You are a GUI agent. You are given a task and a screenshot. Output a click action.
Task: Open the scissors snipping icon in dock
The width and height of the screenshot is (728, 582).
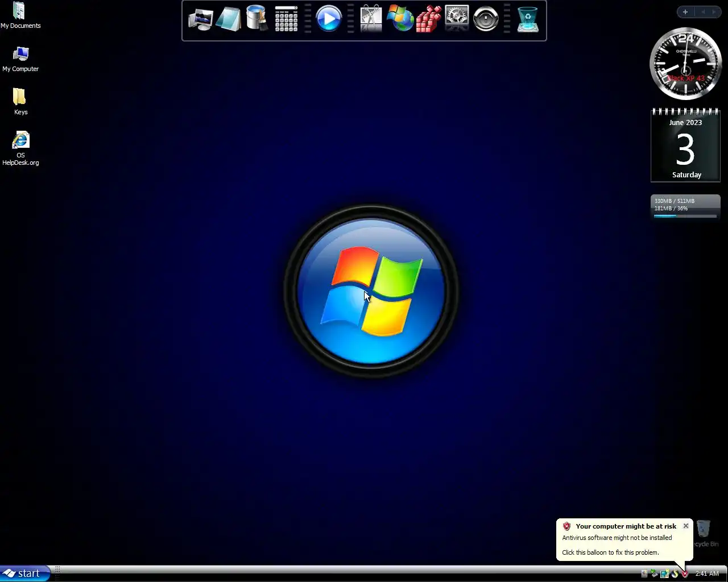click(x=371, y=19)
